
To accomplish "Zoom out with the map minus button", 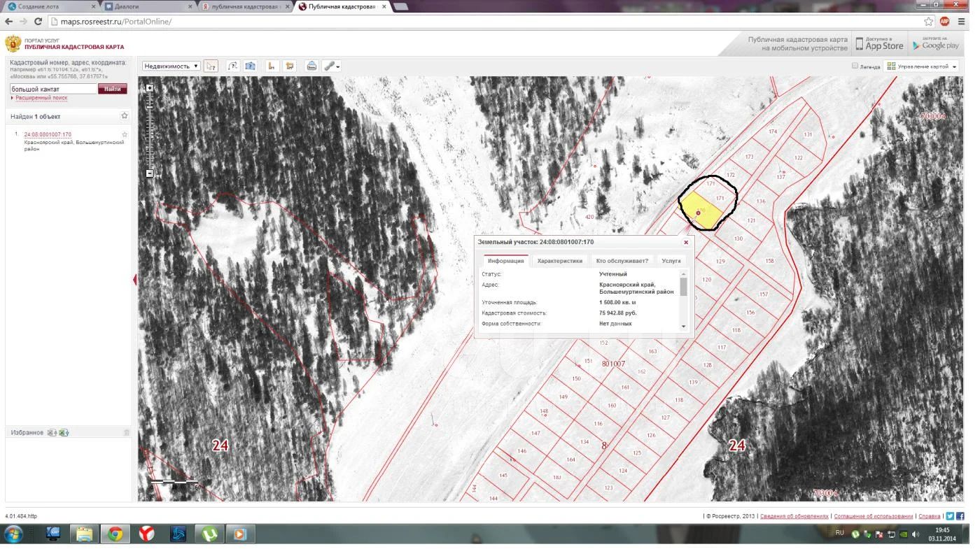I will pos(149,173).
